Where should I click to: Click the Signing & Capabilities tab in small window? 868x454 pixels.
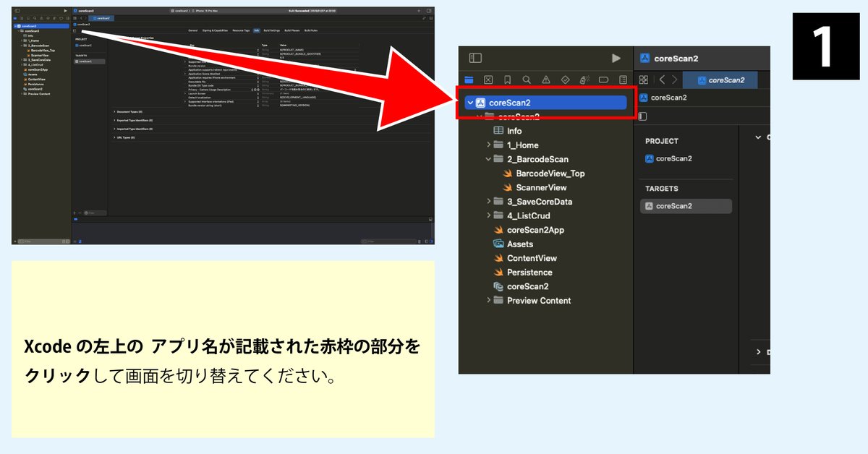(215, 30)
